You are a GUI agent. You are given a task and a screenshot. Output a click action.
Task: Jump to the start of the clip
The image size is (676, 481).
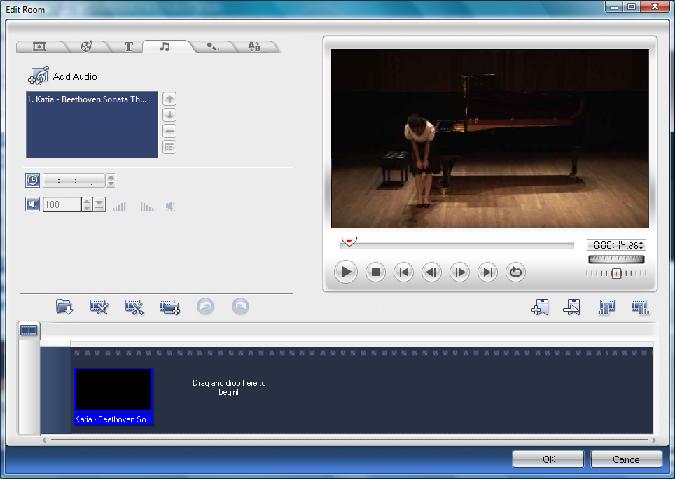(404, 272)
